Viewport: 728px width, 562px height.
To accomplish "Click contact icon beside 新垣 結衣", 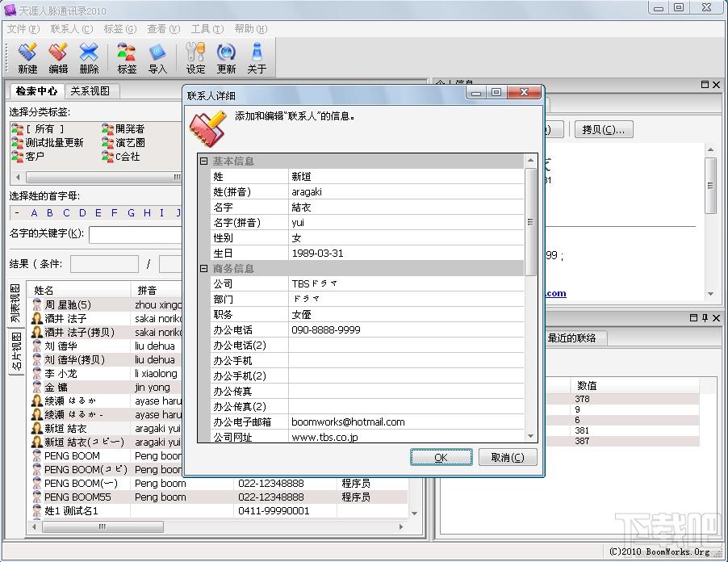I will coord(37,428).
